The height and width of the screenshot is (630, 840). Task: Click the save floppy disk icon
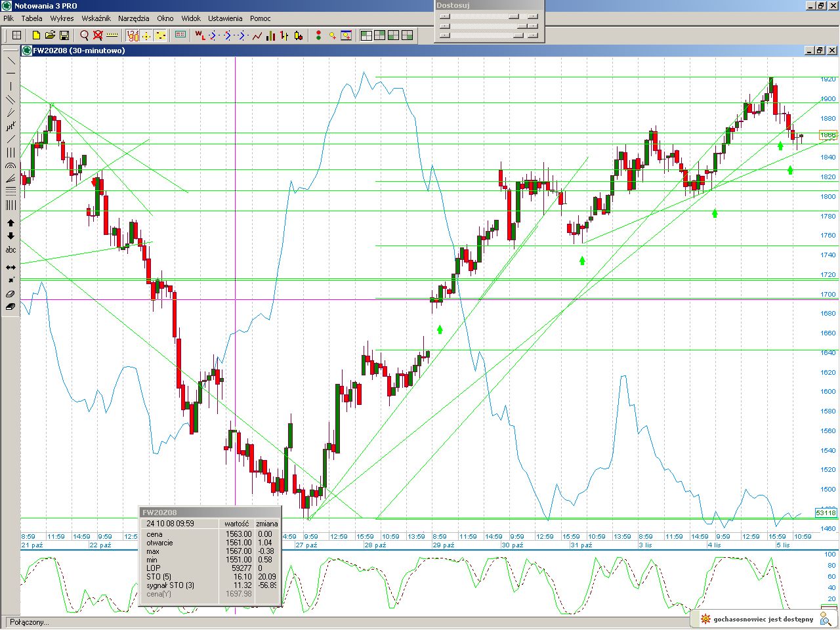click(x=64, y=35)
